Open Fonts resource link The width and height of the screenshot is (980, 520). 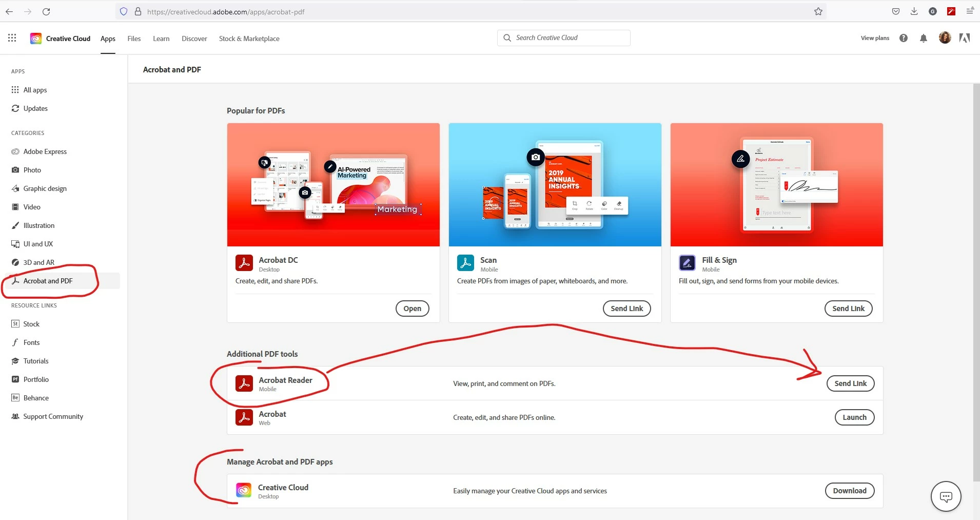point(62,342)
